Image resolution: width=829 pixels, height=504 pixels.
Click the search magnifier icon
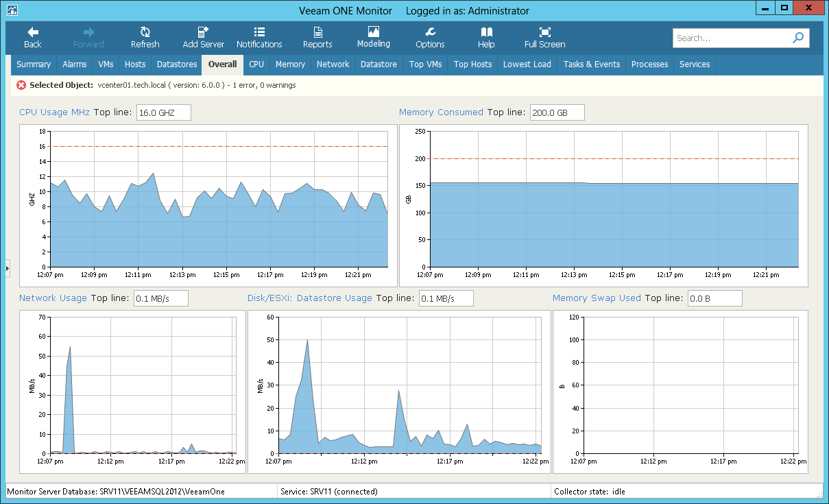pos(798,38)
